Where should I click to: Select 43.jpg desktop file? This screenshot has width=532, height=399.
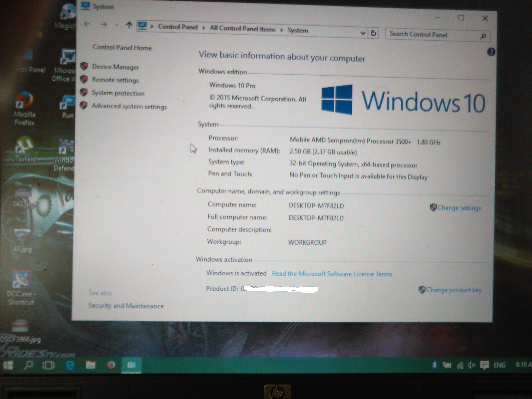pos(22,241)
